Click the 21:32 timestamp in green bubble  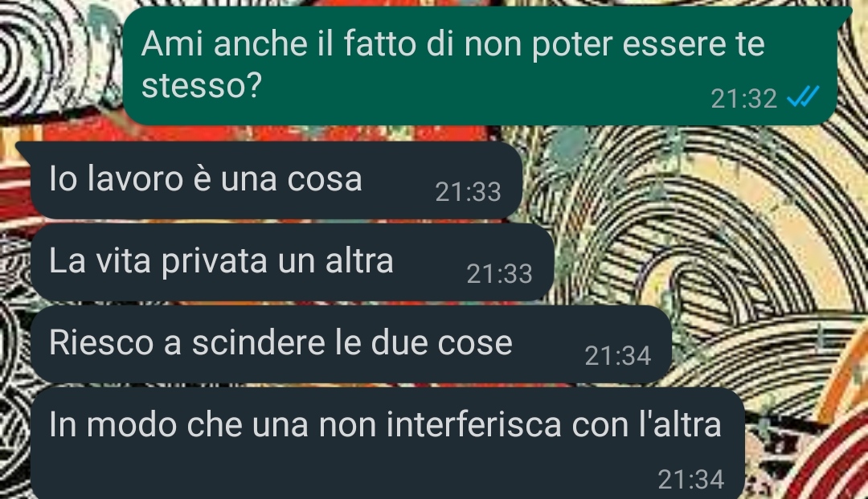point(743,99)
